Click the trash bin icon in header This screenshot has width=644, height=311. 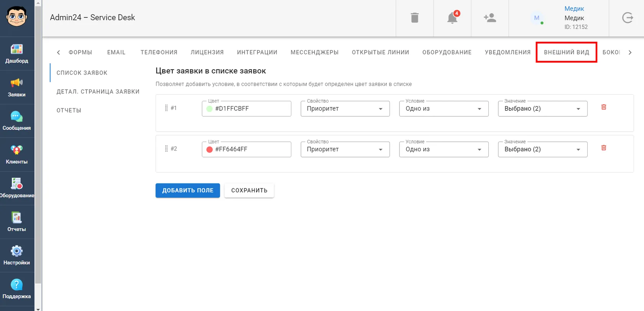tap(415, 18)
